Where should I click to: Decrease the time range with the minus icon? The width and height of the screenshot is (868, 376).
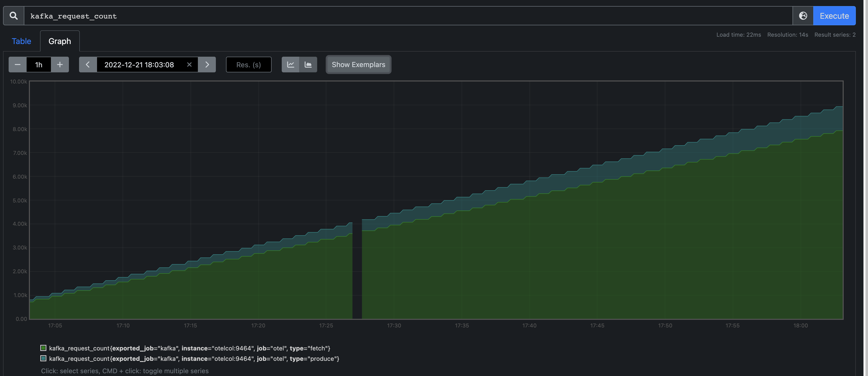17,64
